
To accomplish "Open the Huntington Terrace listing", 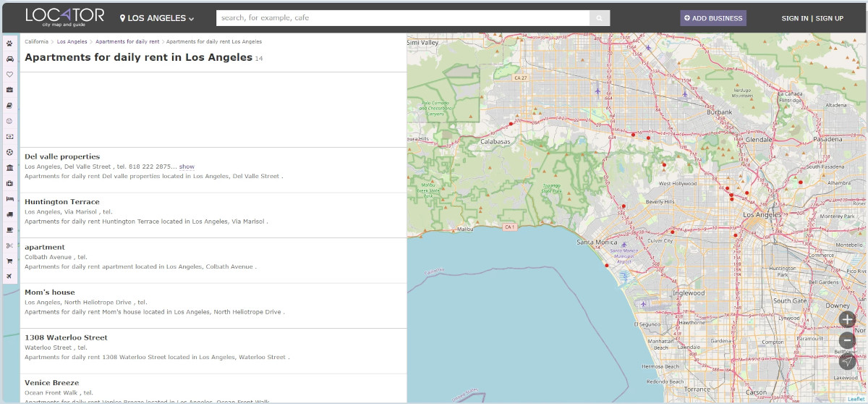I will 62,202.
